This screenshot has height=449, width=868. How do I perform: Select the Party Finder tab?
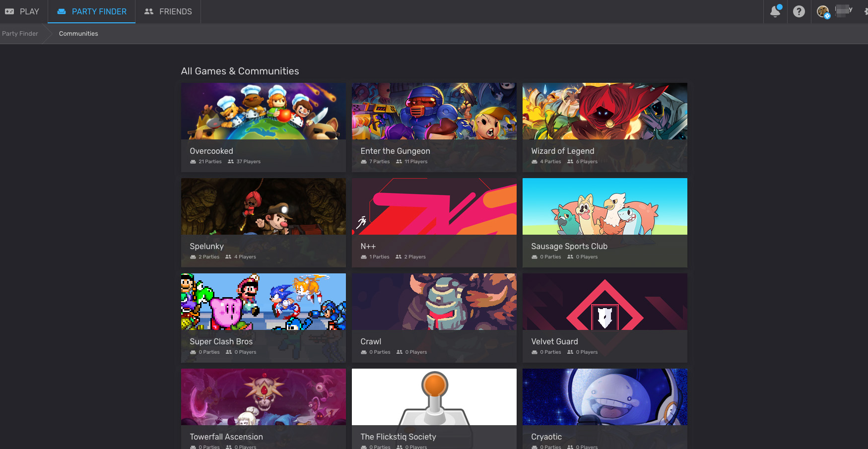click(92, 11)
